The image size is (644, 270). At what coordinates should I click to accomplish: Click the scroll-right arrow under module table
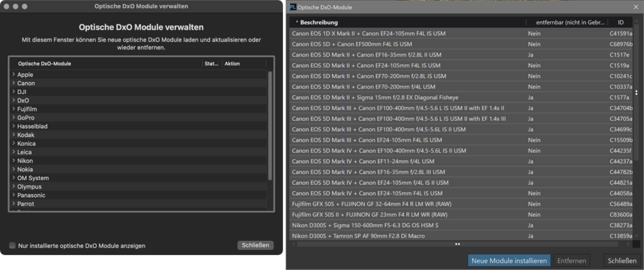pos(628,244)
